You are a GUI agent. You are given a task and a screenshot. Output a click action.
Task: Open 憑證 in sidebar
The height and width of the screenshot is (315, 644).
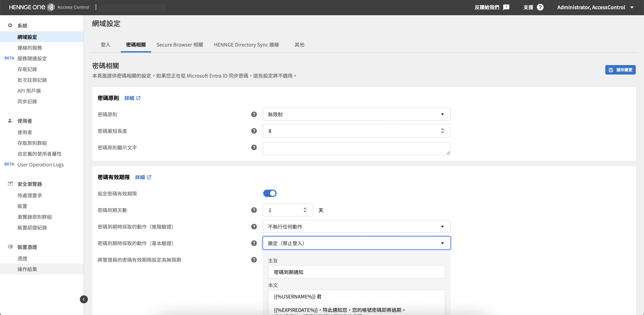[22, 258]
